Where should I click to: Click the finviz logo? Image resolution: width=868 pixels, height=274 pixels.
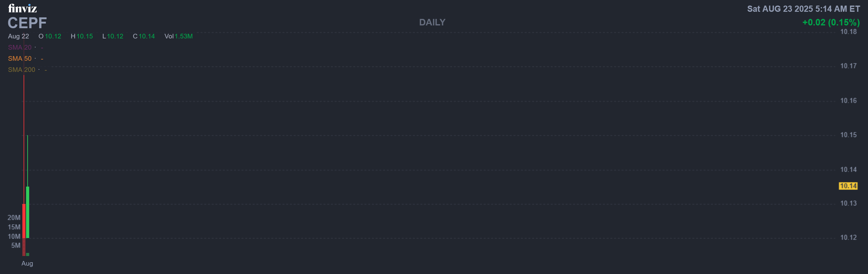22,8
